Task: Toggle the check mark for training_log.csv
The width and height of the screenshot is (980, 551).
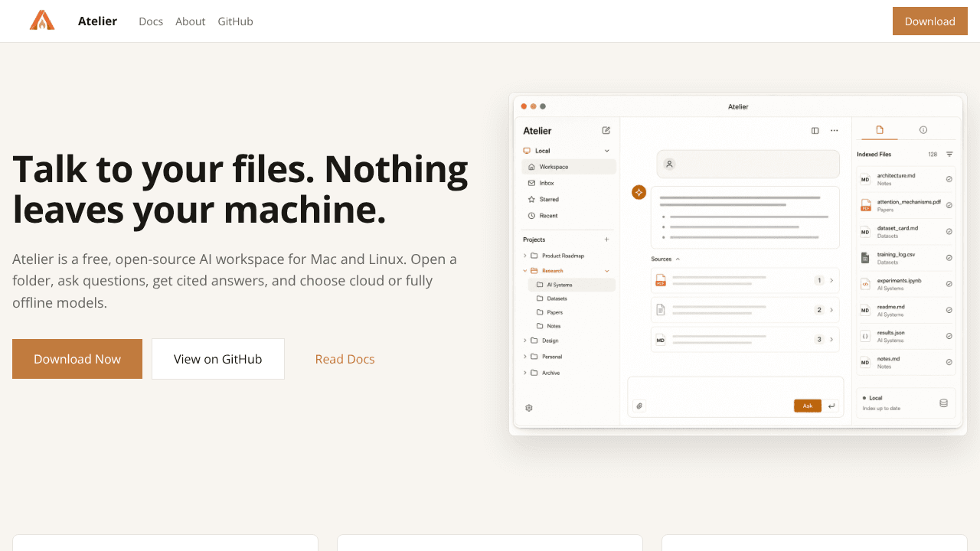Action: click(949, 257)
